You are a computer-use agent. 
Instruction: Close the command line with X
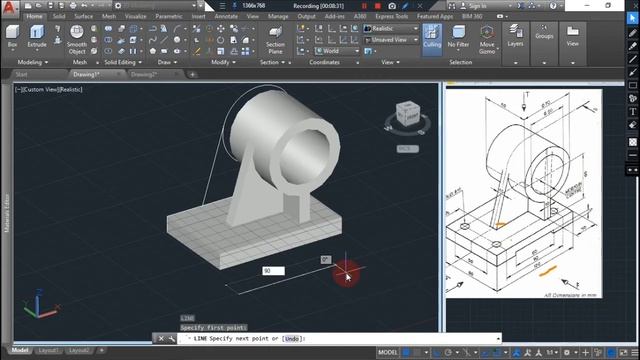click(161, 338)
